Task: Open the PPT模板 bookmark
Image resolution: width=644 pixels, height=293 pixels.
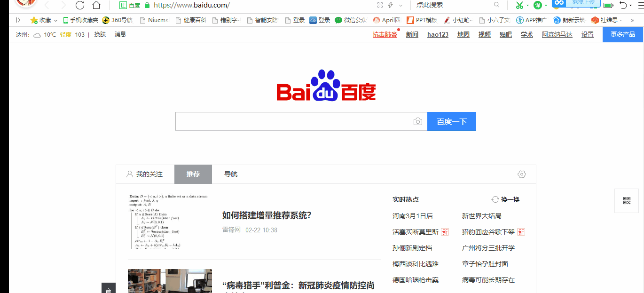Action: tap(422, 20)
